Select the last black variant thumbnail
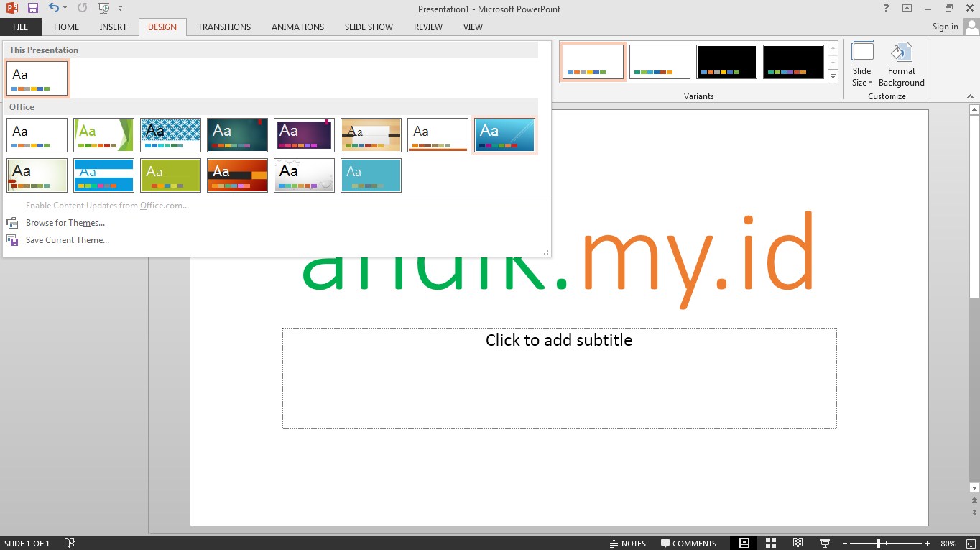 point(793,62)
